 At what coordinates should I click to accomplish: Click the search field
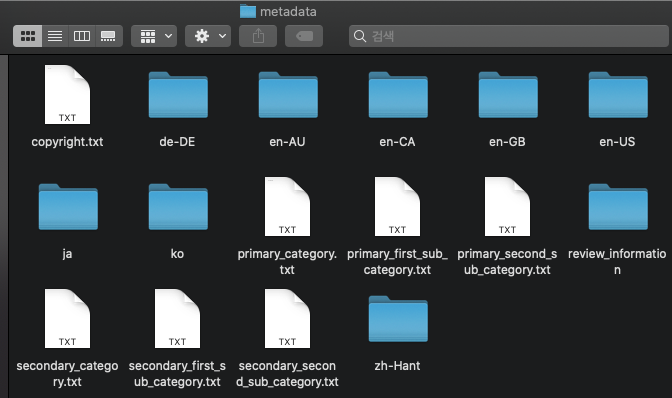click(509, 36)
